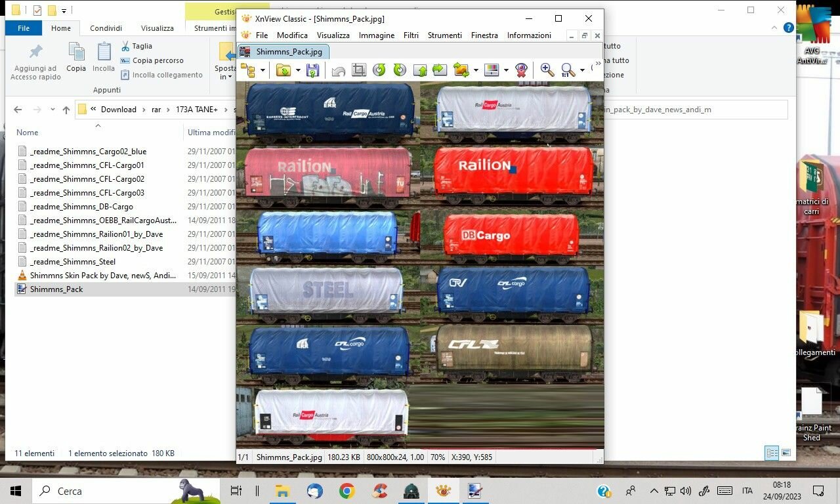This screenshot has height=504, width=840.
Task: Go back with Explorer's back arrow
Action: [x=18, y=110]
